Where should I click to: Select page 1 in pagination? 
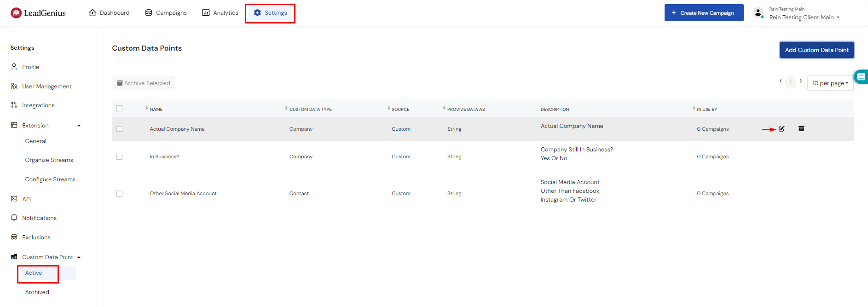[x=791, y=82]
